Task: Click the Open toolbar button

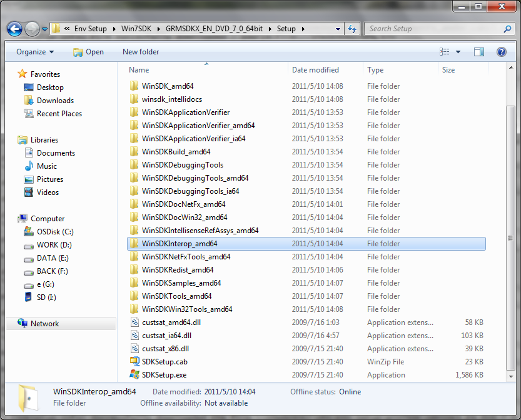Action: click(88, 52)
